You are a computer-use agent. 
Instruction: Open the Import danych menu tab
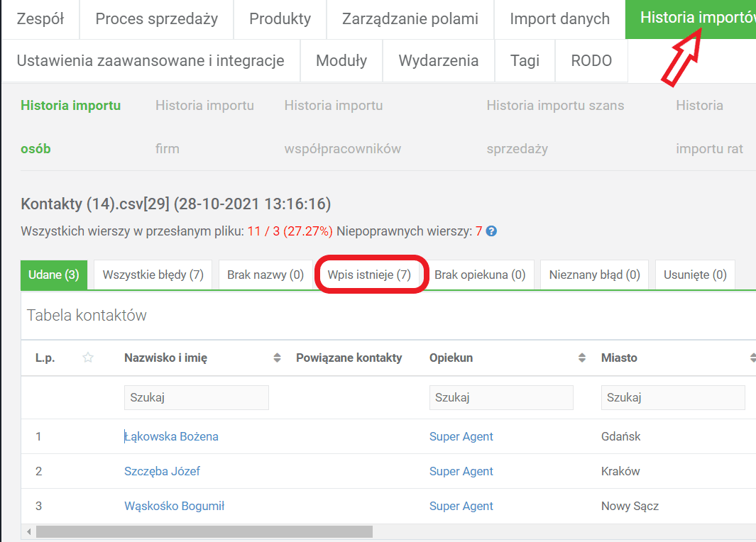point(559,19)
